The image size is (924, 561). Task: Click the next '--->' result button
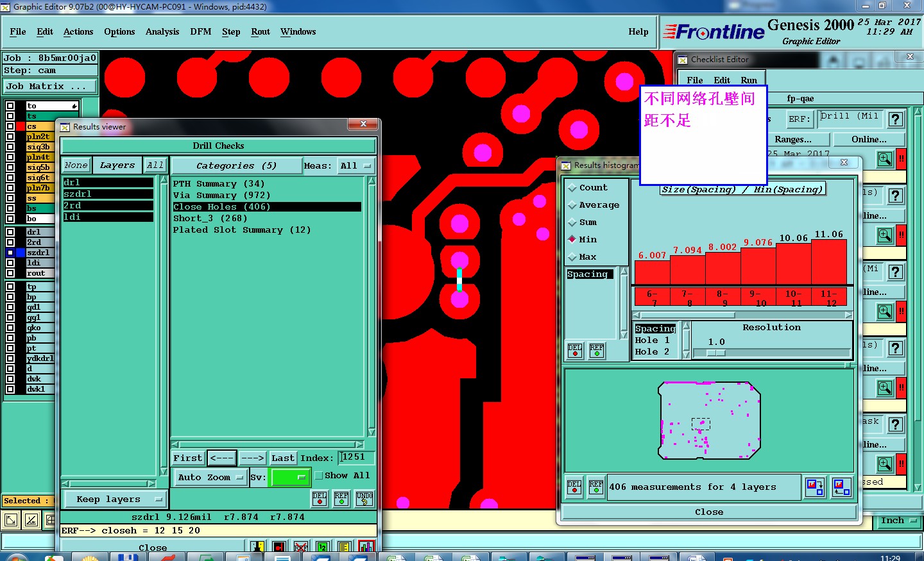coord(253,458)
